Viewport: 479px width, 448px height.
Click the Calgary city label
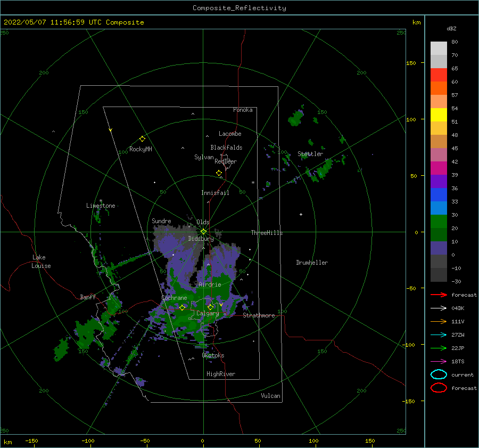point(208,313)
